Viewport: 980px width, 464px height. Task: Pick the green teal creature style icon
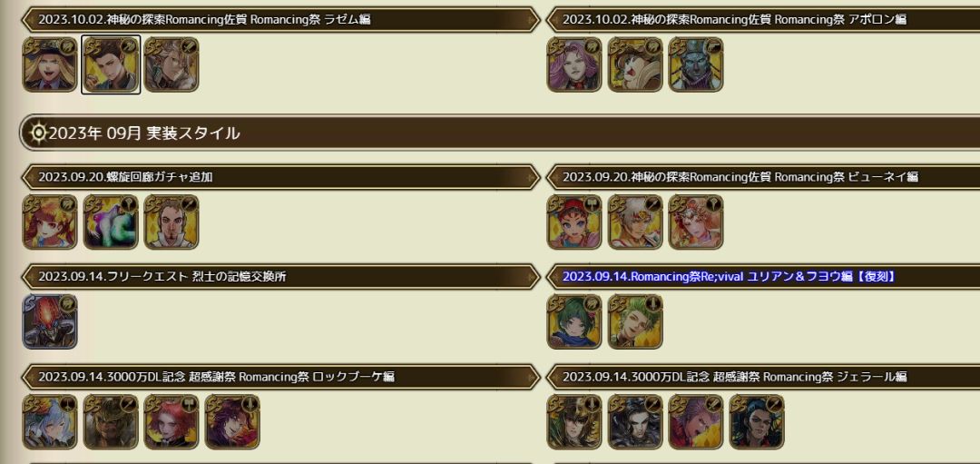click(x=111, y=222)
